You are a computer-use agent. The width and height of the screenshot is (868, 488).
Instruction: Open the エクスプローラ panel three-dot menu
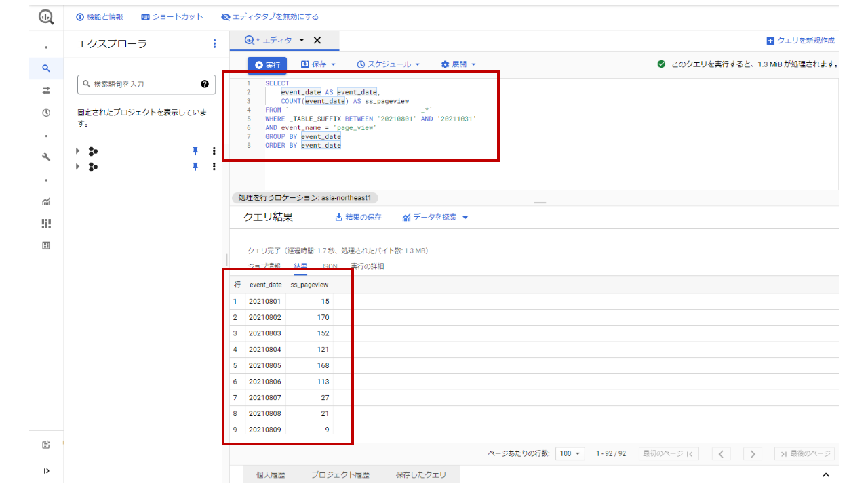tap(214, 44)
